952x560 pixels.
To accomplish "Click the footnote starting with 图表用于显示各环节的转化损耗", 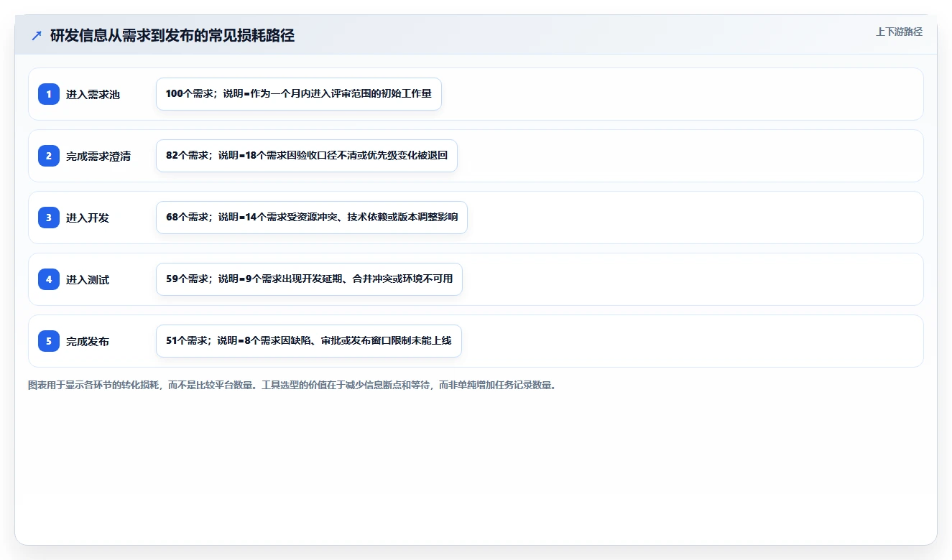I will click(292, 386).
